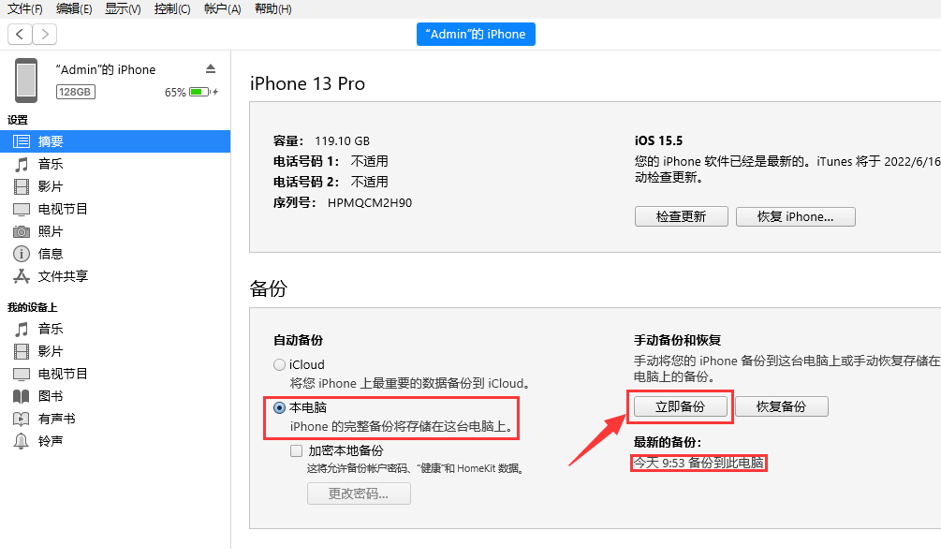Open the 文件(F) menu
This screenshot has width=941, height=560.
[24, 8]
